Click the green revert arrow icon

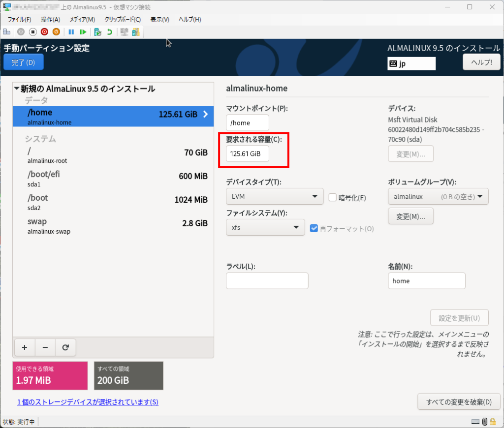coord(109,32)
